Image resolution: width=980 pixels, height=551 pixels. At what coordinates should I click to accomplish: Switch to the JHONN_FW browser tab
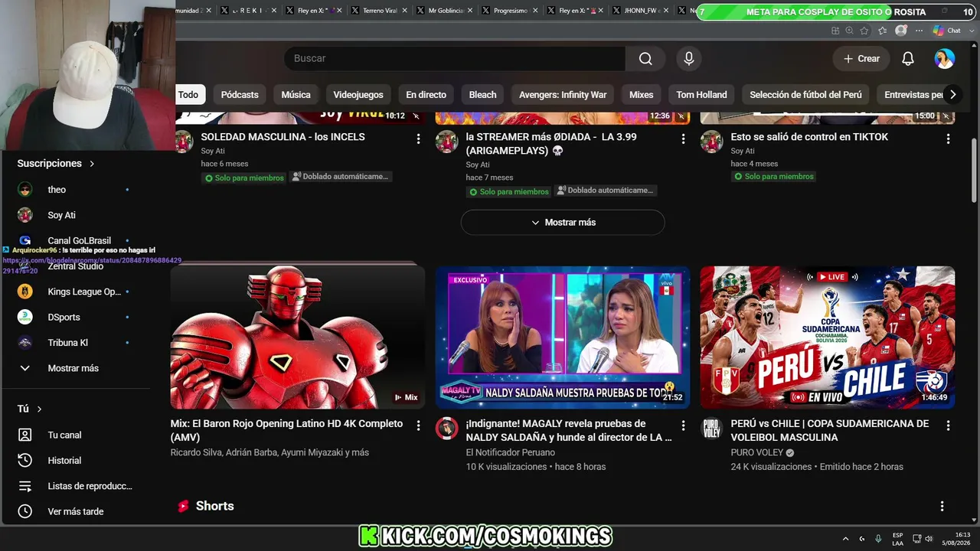tap(640, 11)
